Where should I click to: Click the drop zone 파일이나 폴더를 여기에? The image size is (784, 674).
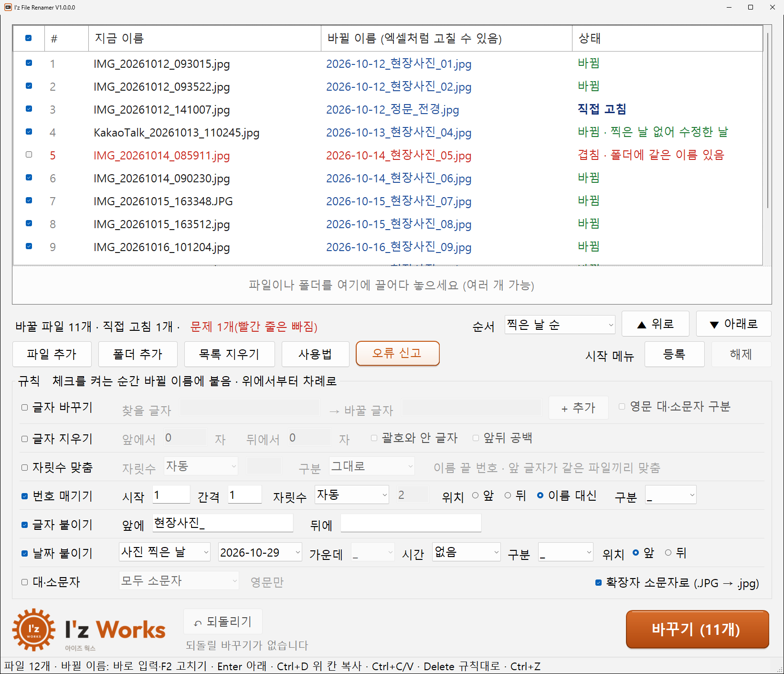tap(392, 285)
